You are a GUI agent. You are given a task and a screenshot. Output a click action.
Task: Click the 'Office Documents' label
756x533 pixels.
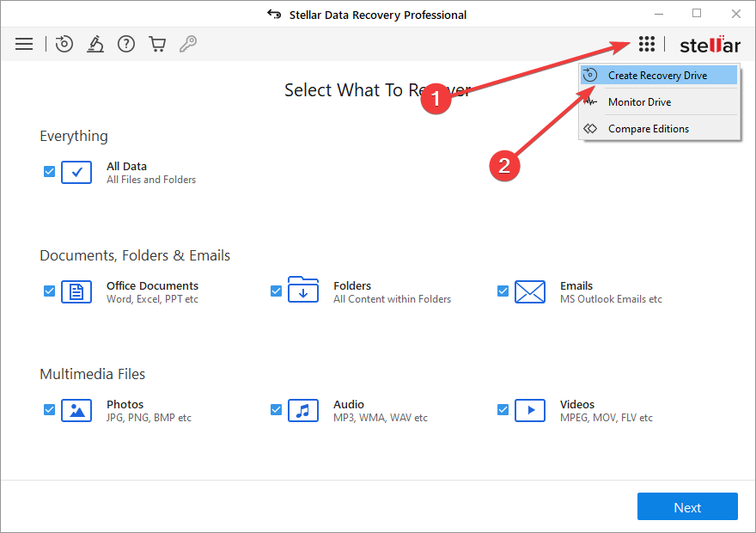coord(152,285)
